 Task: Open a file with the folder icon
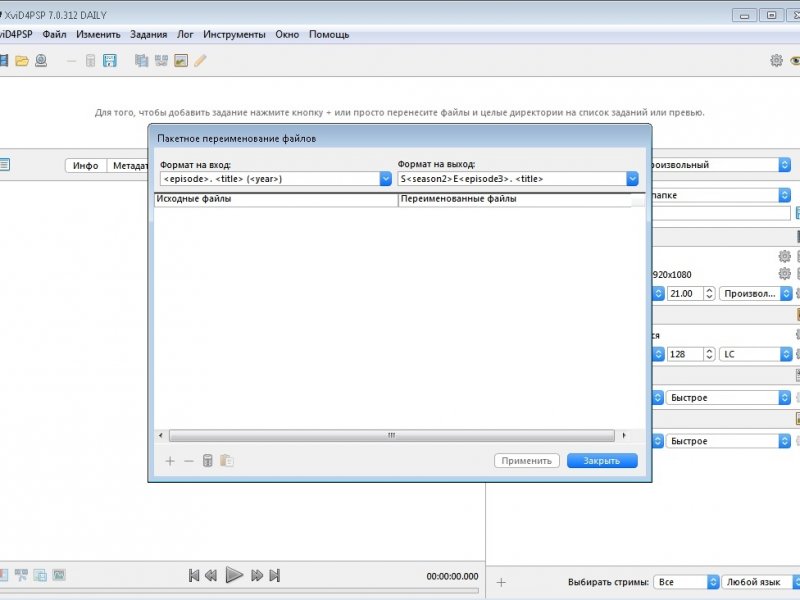click(x=22, y=61)
